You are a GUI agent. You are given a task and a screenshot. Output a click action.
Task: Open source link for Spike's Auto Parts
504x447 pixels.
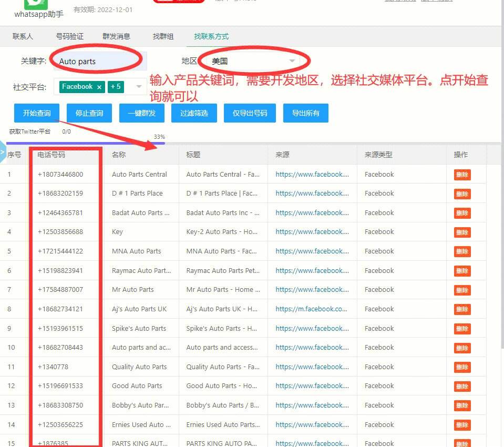[312, 328]
